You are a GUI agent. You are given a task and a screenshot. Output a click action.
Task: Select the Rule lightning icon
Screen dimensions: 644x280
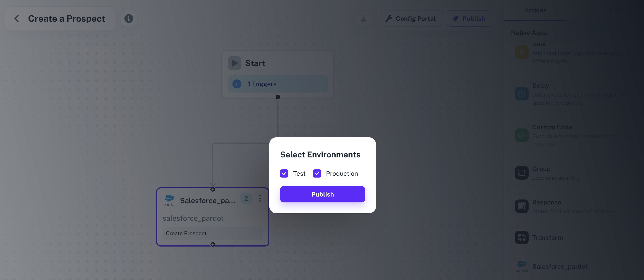[522, 52]
